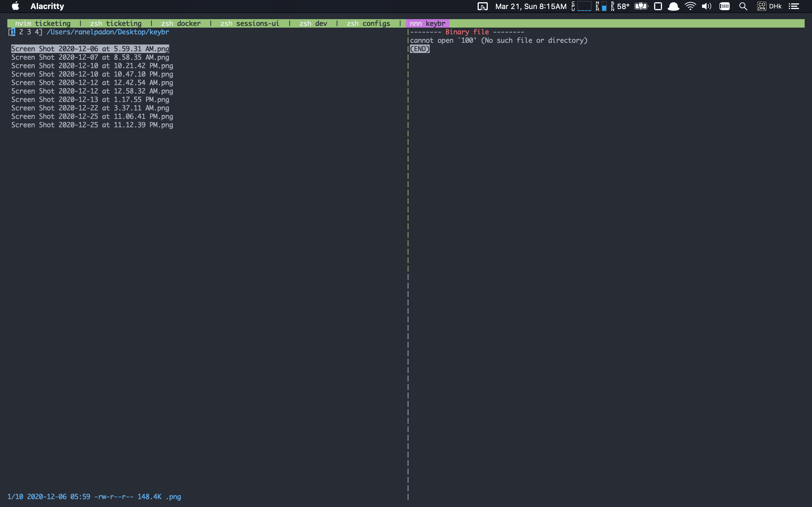Click the leftmost window-manager icon in menu bar
The width and height of the screenshot is (812, 507).
pyautogui.click(x=483, y=6)
